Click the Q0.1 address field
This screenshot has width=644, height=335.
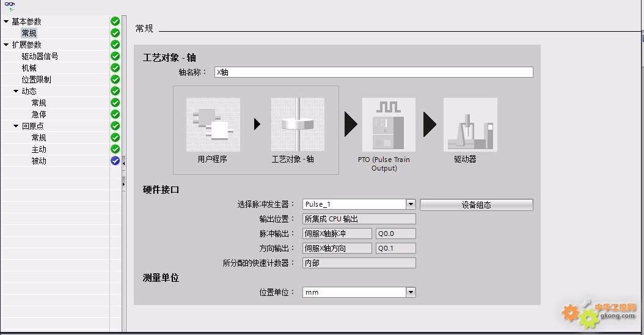click(396, 248)
